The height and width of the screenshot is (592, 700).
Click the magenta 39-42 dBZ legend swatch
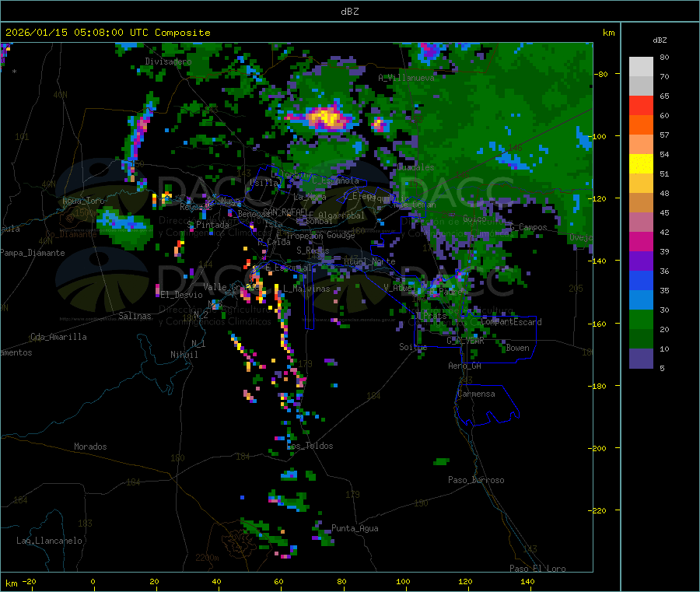click(x=641, y=241)
